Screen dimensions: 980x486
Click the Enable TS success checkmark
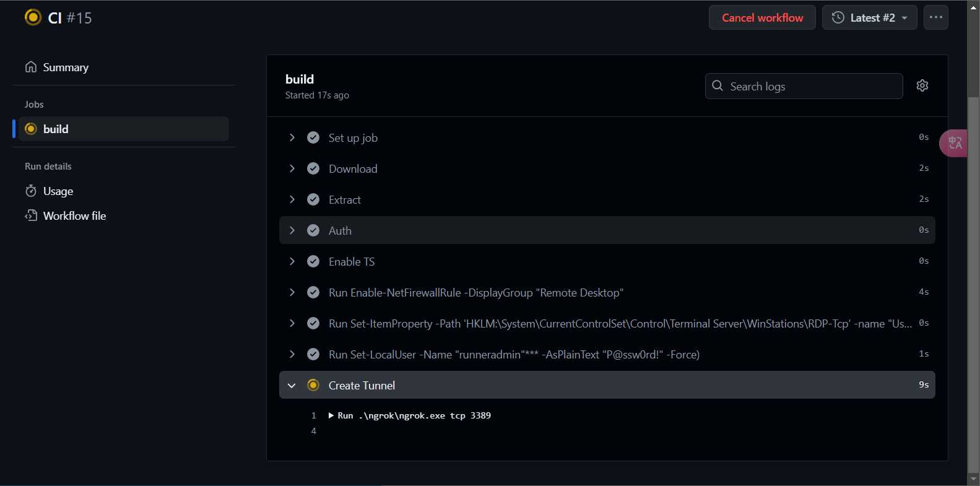[313, 261]
